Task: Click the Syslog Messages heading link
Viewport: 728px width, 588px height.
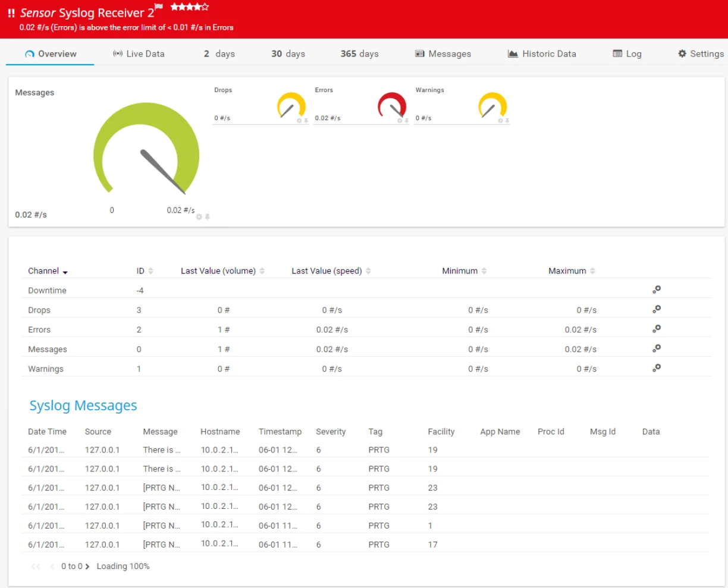Action: pyautogui.click(x=83, y=405)
